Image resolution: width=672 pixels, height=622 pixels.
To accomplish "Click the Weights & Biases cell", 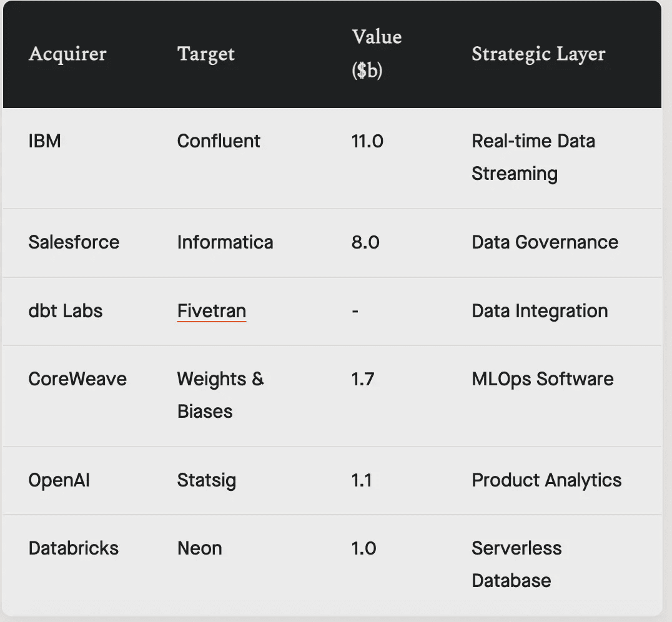I will coord(220,395).
